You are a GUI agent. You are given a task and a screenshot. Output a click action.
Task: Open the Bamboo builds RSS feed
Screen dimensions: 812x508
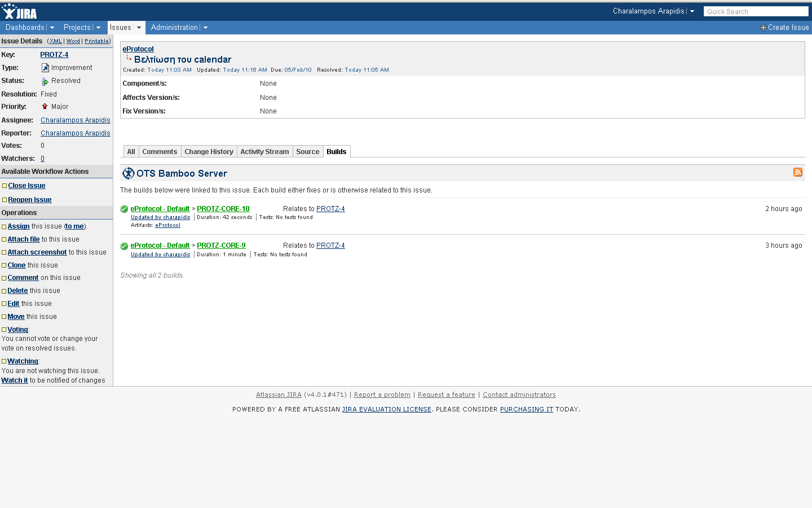[x=797, y=172]
